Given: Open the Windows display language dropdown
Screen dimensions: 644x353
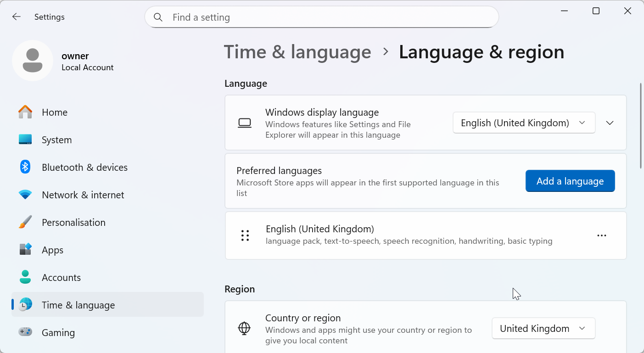Looking at the screenshot, I should tap(524, 123).
